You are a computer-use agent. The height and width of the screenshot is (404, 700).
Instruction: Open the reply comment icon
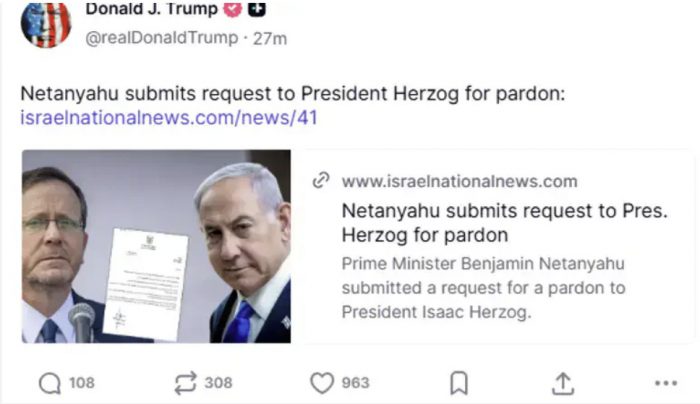[50, 383]
